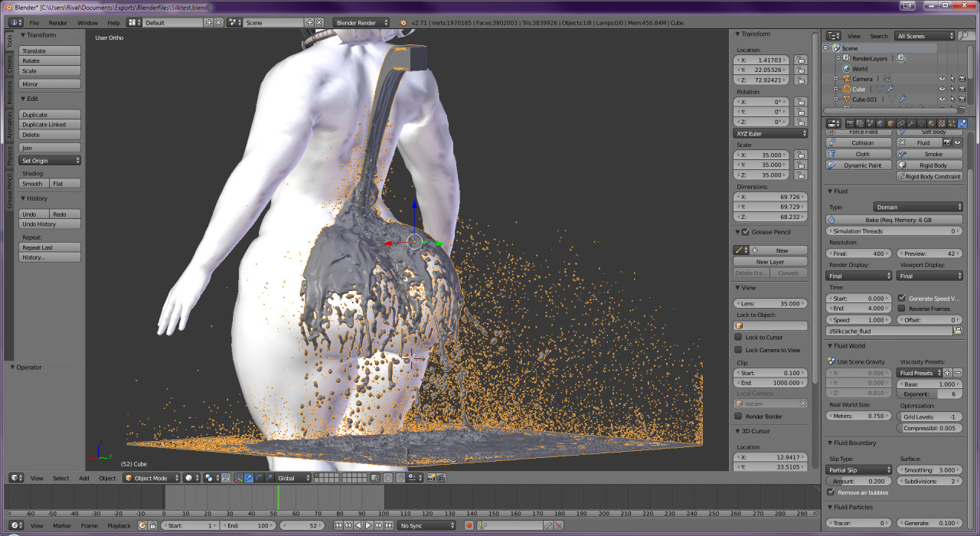Open the Object Mode dropdown
980x536 pixels.
(x=152, y=478)
